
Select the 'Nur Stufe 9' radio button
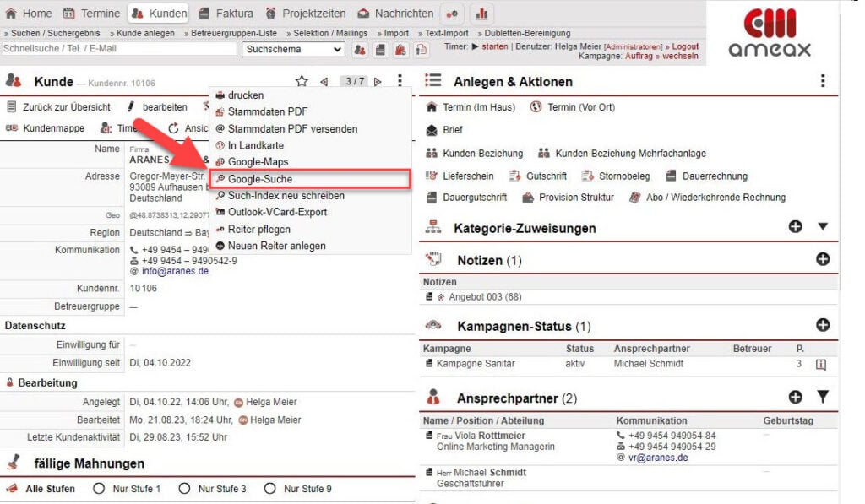tap(270, 489)
